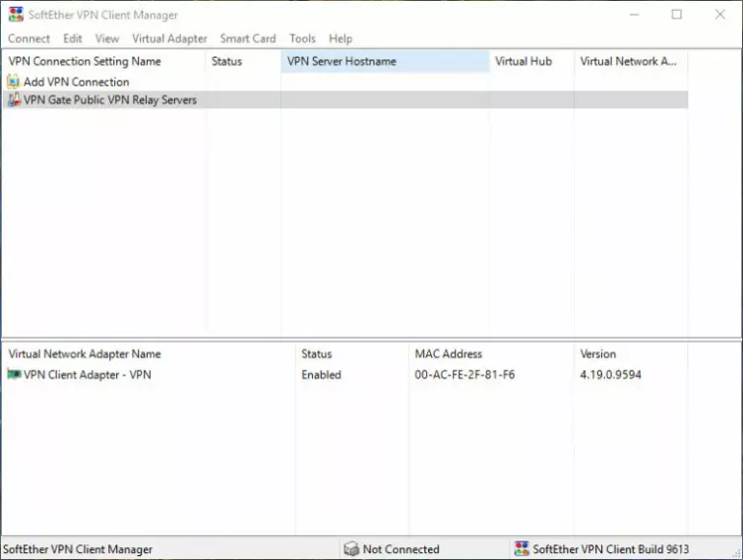
Task: Open the Virtual Adapter menu
Action: [x=169, y=38]
